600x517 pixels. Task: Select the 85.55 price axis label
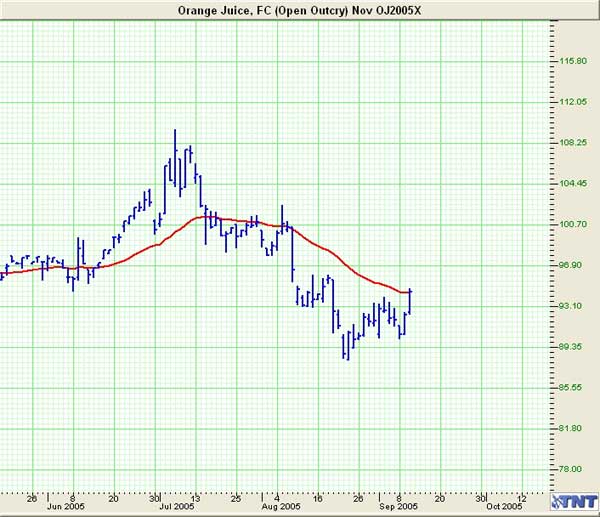[573, 388]
